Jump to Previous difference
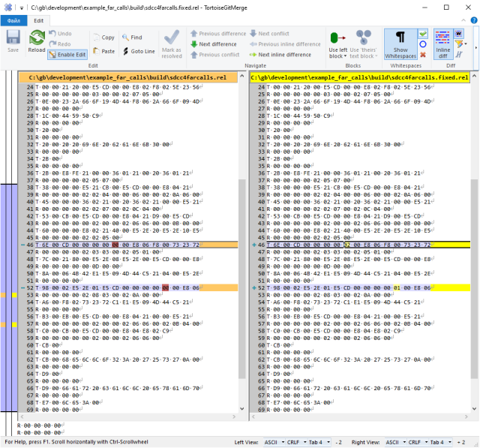480x448 pixels. tap(218, 33)
